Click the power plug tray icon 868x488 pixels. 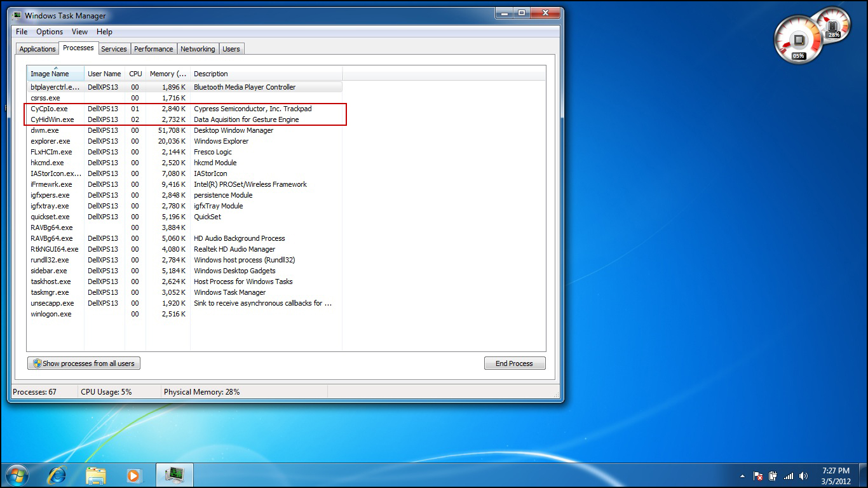pyautogui.click(x=773, y=475)
